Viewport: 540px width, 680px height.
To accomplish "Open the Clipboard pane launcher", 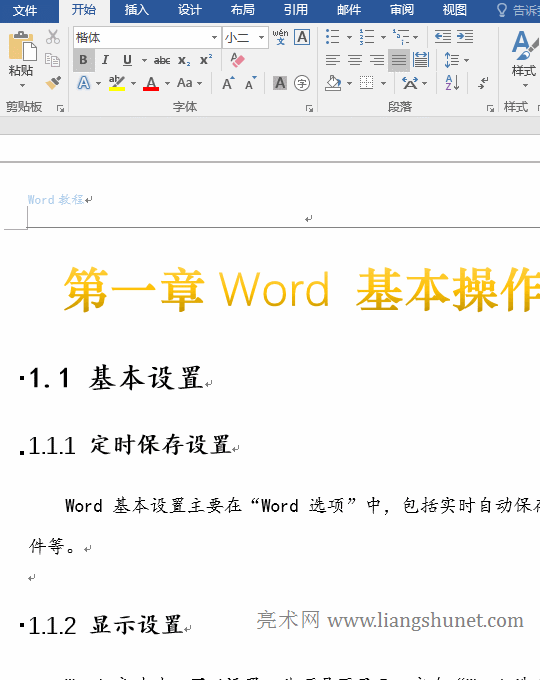I will [x=60, y=108].
